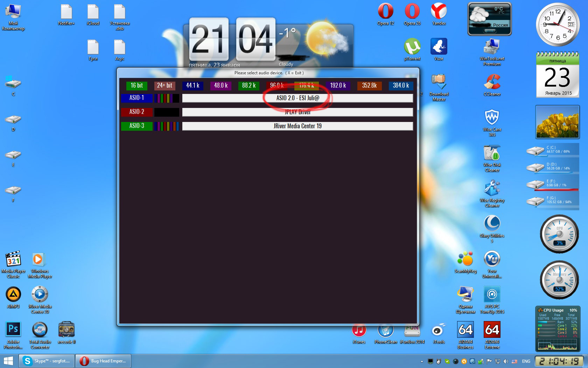Click ASIO-1 supported-rate color bars
The height and width of the screenshot is (368, 588).
point(167,98)
